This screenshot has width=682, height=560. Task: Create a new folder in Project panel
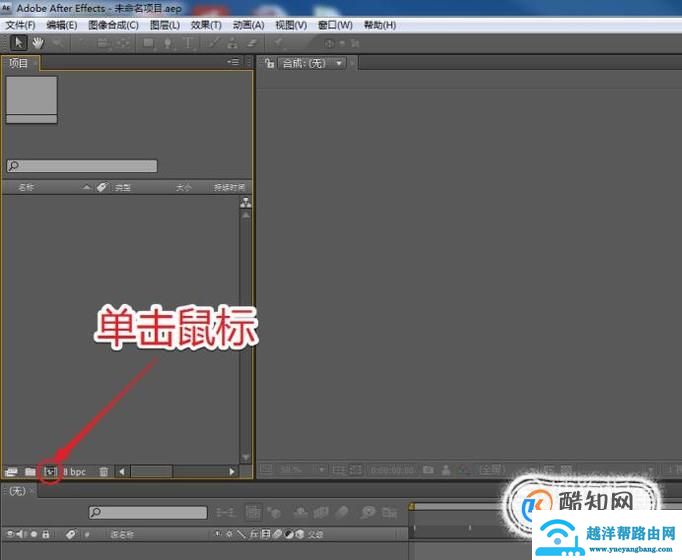tap(30, 472)
